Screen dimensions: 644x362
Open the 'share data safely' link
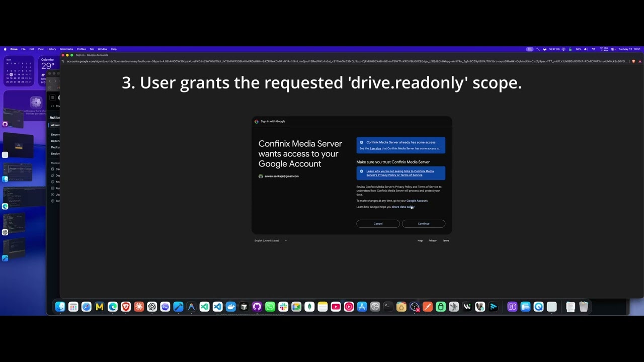403,207
